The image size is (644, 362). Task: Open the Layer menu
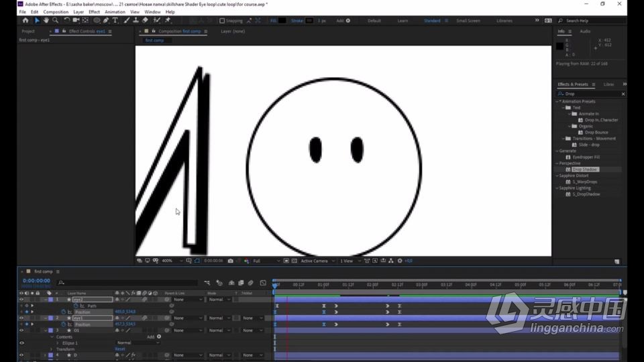click(78, 12)
